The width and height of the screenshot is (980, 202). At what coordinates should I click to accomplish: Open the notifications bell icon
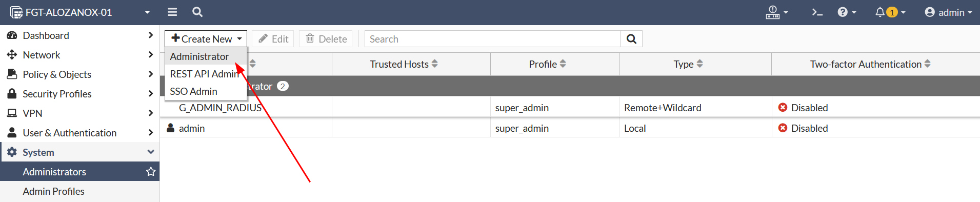point(890,12)
